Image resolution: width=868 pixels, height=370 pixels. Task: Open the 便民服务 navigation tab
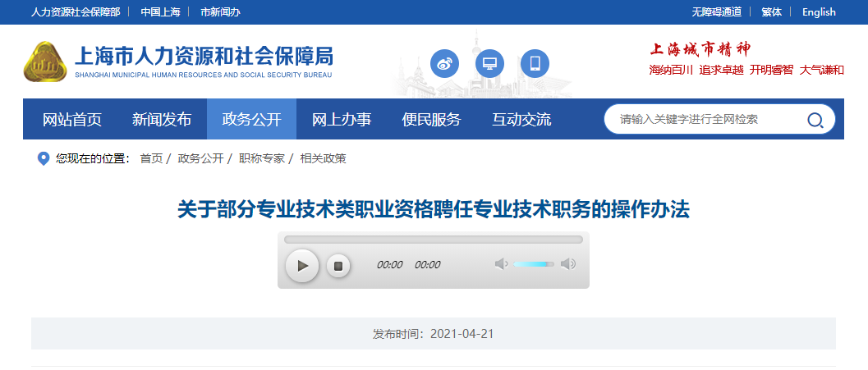432,119
